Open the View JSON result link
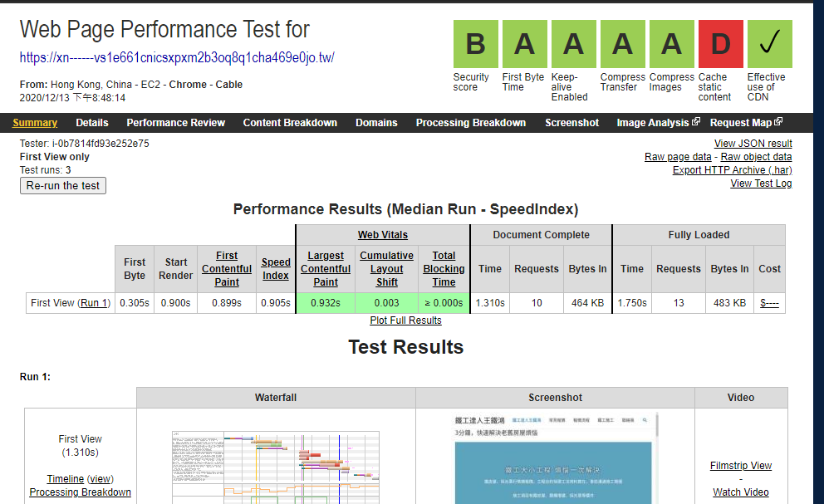 [x=753, y=144]
